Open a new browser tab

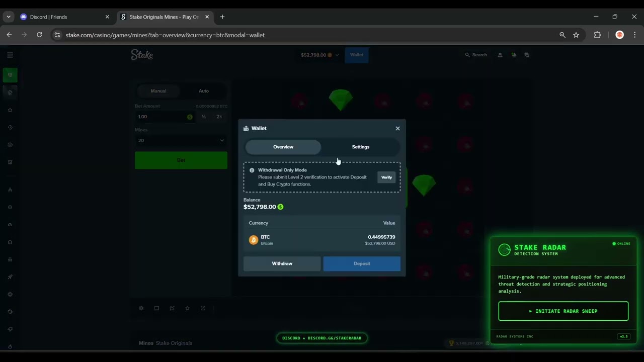coord(222,17)
